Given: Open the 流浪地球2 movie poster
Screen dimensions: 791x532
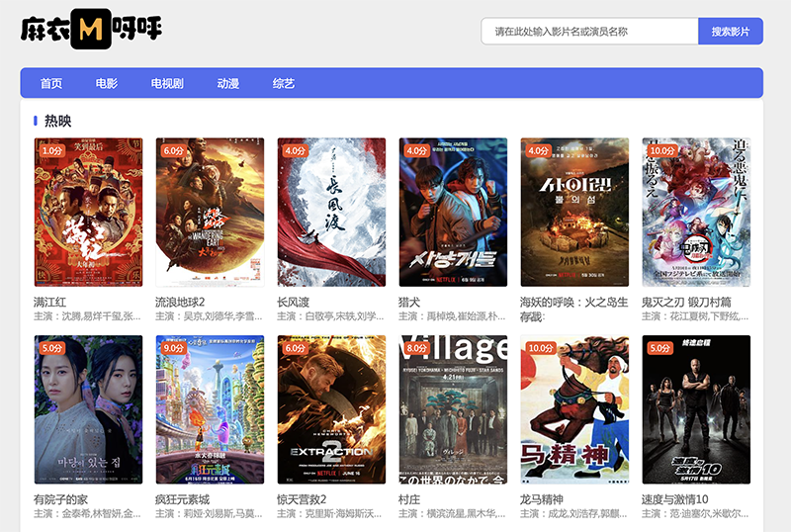Looking at the screenshot, I should 210,212.
